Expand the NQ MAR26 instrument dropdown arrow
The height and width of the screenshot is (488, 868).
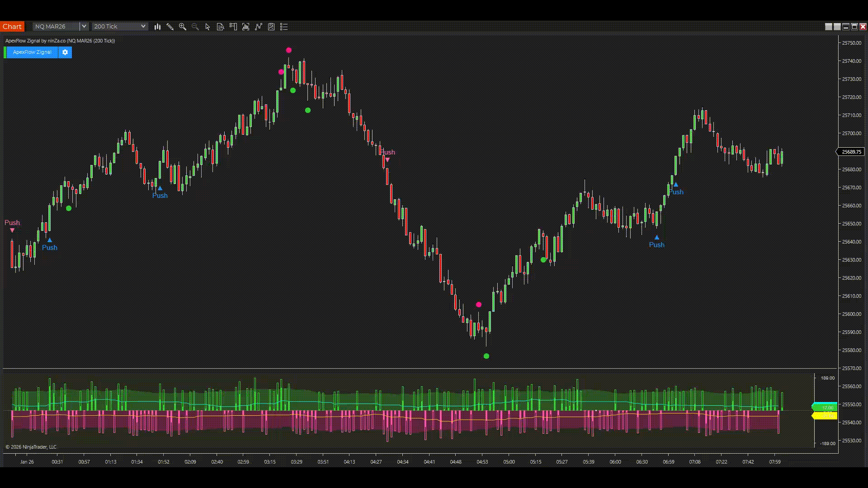[x=84, y=26]
